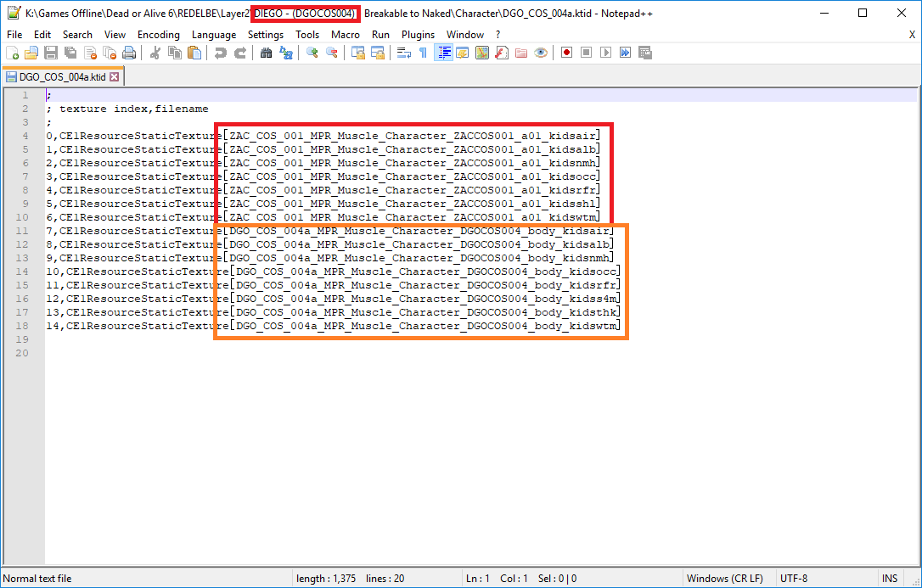Click the Paste clipboard icon
Screen dimensions: 922x588
click(x=194, y=53)
